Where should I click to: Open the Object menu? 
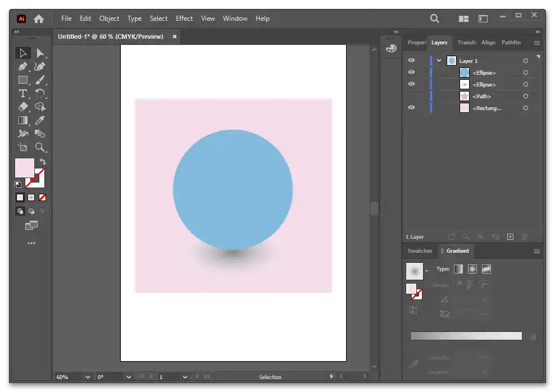(109, 19)
